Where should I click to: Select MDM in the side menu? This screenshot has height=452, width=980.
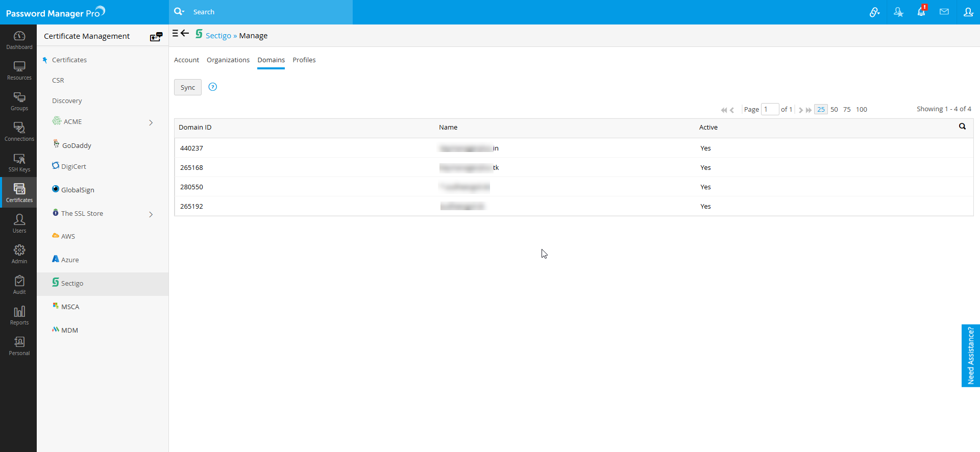click(x=69, y=330)
